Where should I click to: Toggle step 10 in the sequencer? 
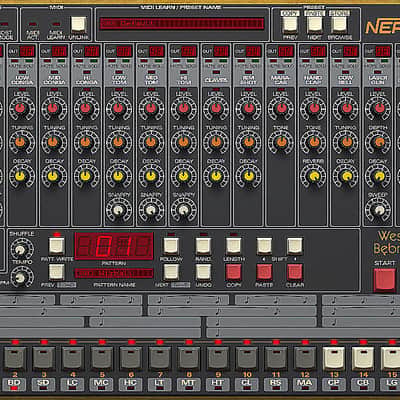pos(247,358)
